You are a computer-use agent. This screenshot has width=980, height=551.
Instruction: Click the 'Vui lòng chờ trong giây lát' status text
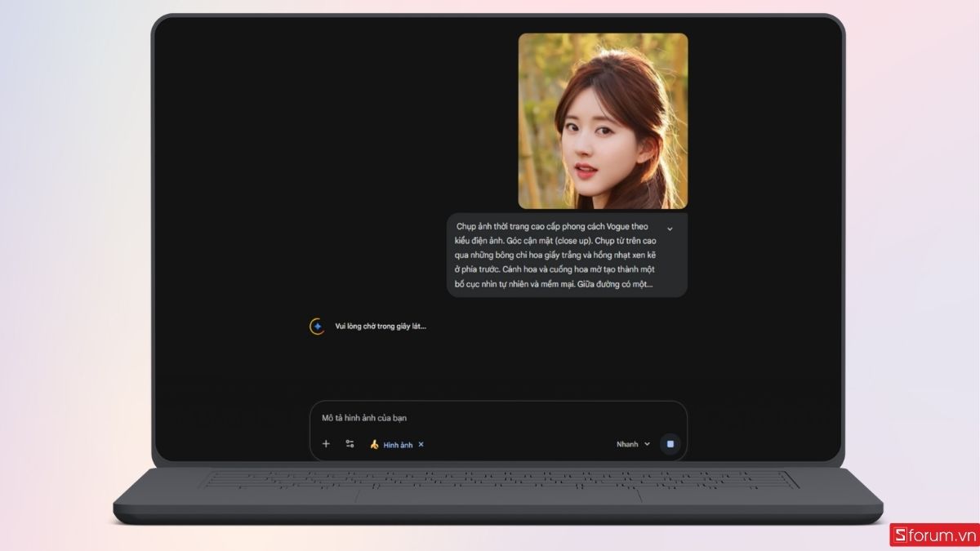click(x=381, y=327)
